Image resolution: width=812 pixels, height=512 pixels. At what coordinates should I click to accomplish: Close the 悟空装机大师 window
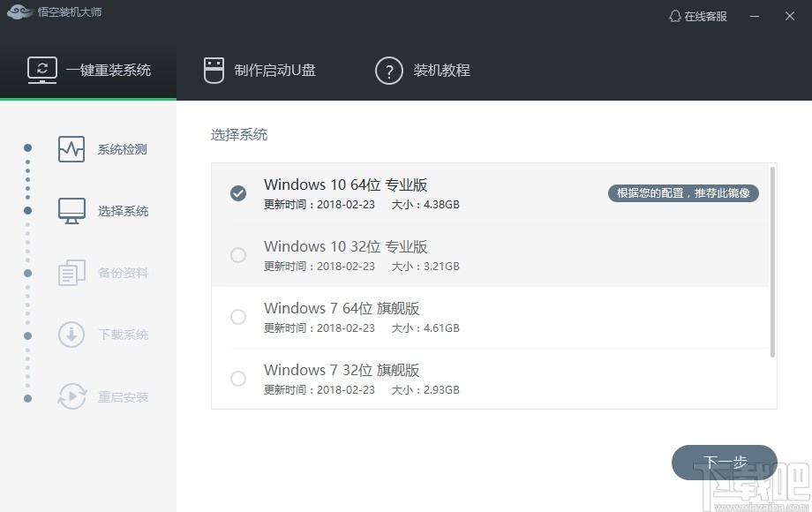pyautogui.click(x=790, y=16)
